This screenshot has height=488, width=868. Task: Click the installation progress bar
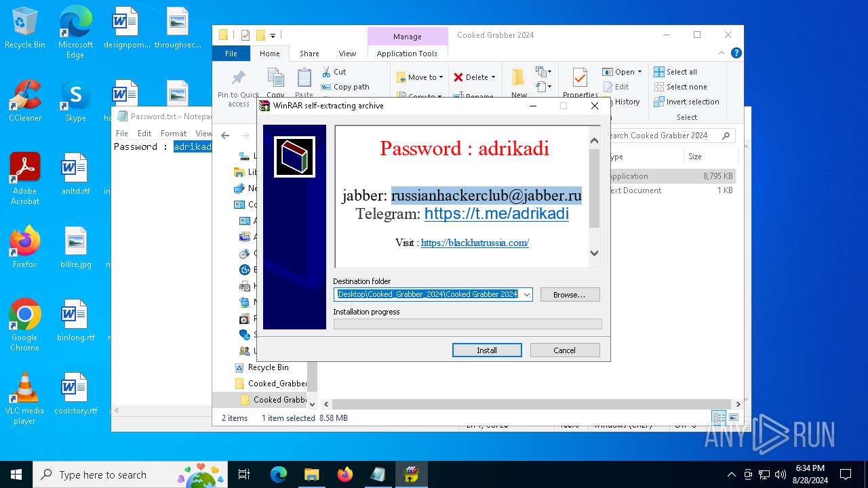[x=467, y=324]
